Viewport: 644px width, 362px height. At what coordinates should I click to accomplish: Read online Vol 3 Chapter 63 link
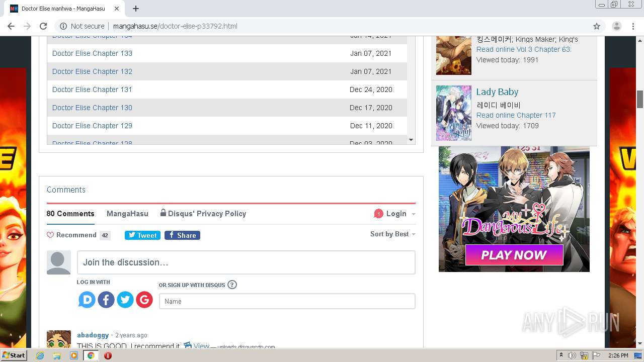pyautogui.click(x=524, y=49)
